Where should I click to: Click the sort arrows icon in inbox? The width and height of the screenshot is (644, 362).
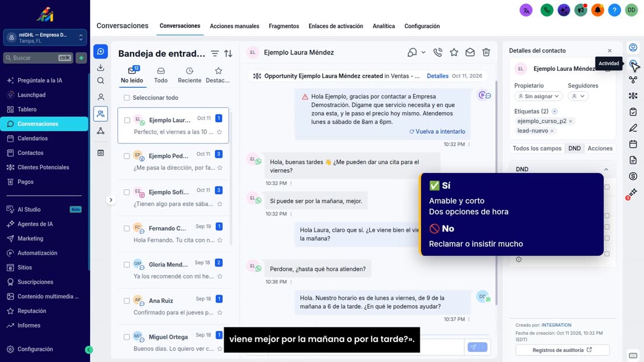228,53
